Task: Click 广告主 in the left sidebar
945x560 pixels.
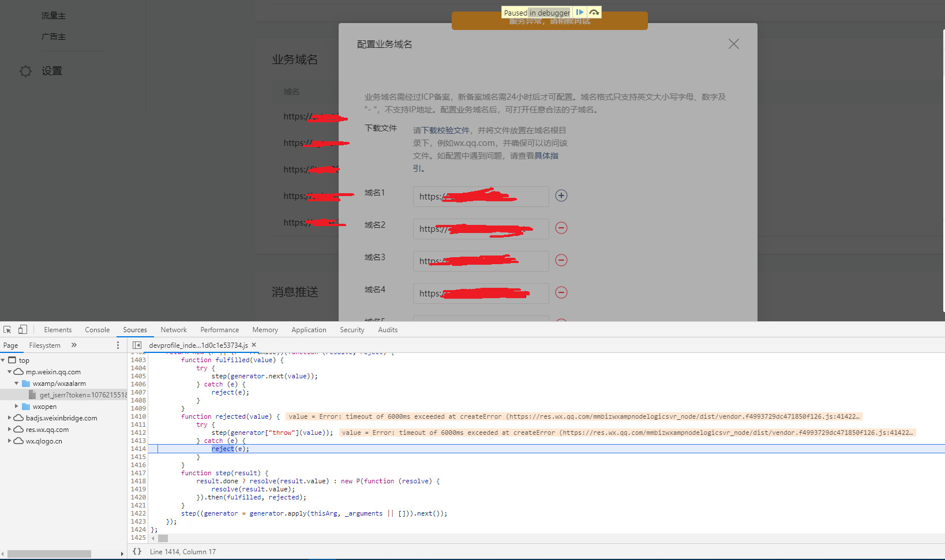Action: 54,36
